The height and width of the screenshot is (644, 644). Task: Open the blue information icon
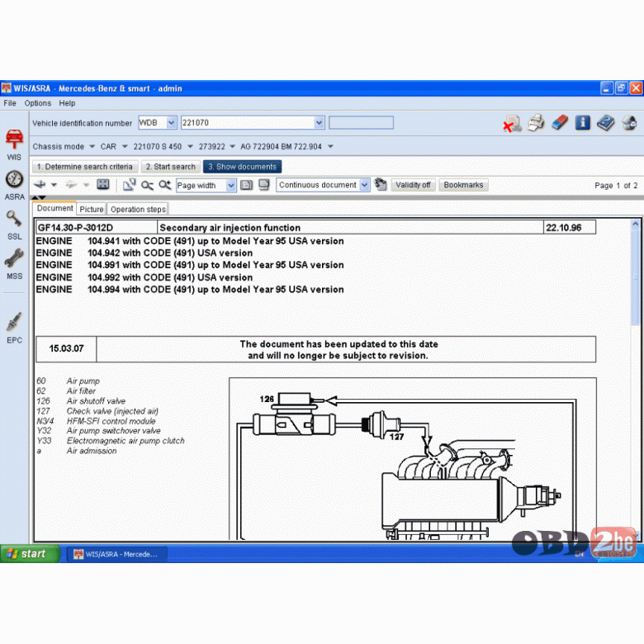pos(583,122)
